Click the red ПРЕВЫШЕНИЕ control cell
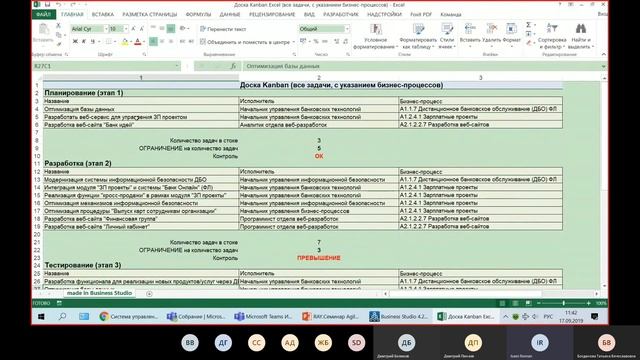The height and width of the screenshot is (360, 640). pyautogui.click(x=319, y=258)
